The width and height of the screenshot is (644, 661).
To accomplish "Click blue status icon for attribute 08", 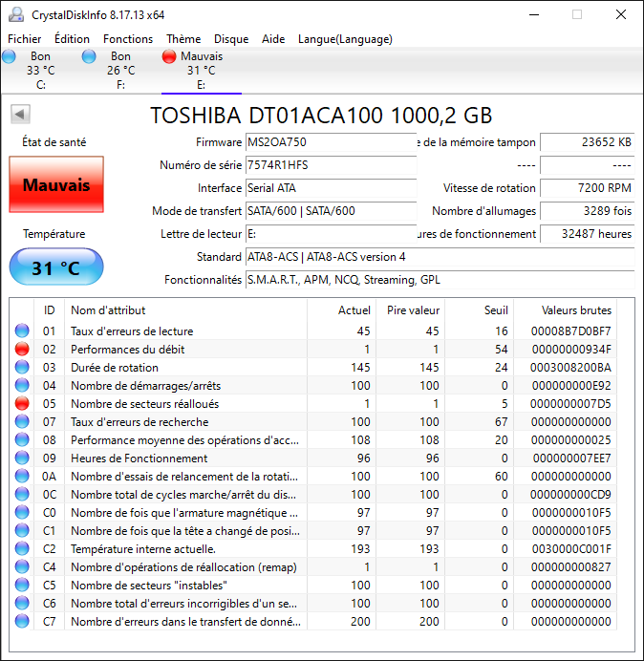I will point(22,439).
